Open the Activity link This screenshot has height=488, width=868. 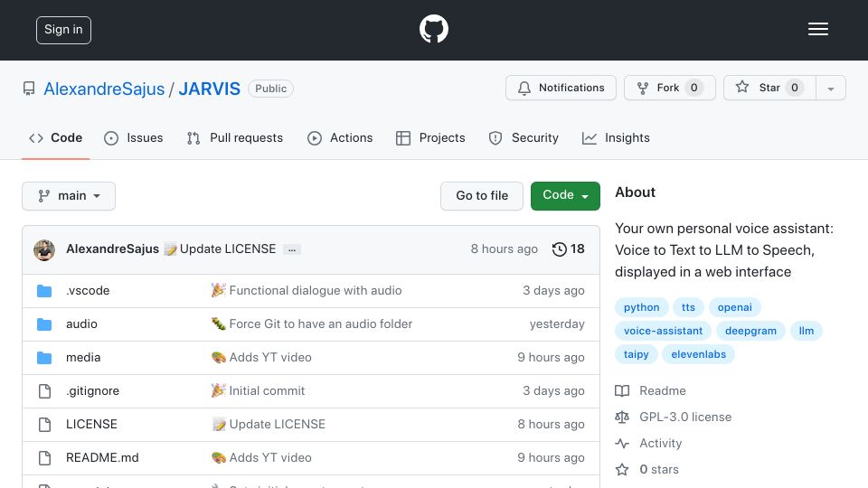tap(660, 443)
